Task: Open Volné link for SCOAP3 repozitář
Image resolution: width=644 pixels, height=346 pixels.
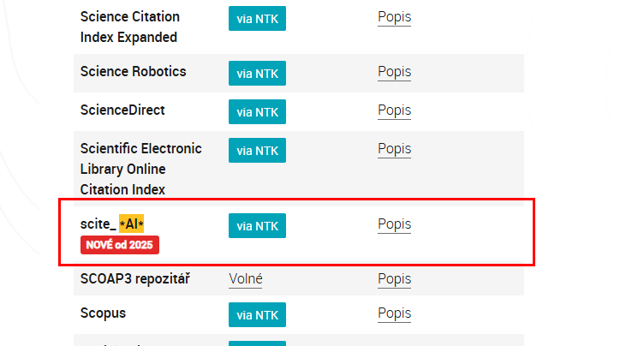Action: coord(246,279)
